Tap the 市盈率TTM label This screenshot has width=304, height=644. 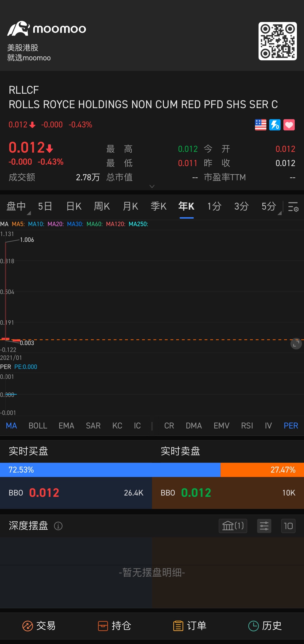click(225, 177)
